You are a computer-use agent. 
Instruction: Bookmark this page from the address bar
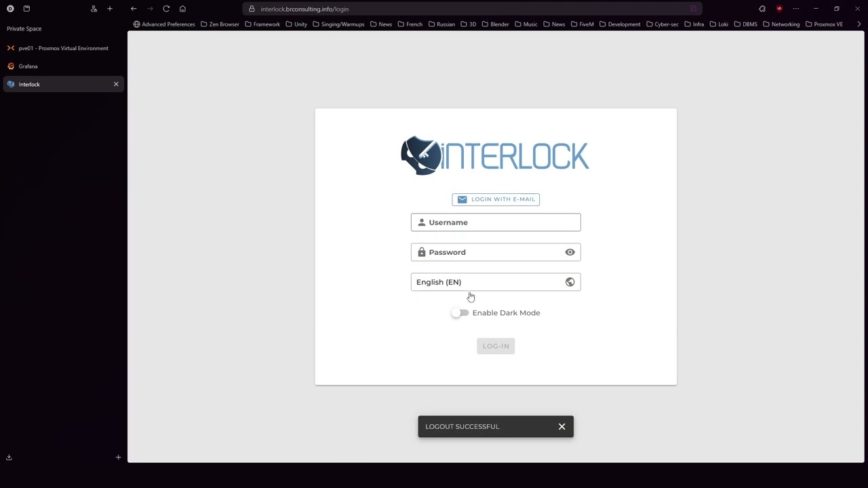click(x=693, y=9)
